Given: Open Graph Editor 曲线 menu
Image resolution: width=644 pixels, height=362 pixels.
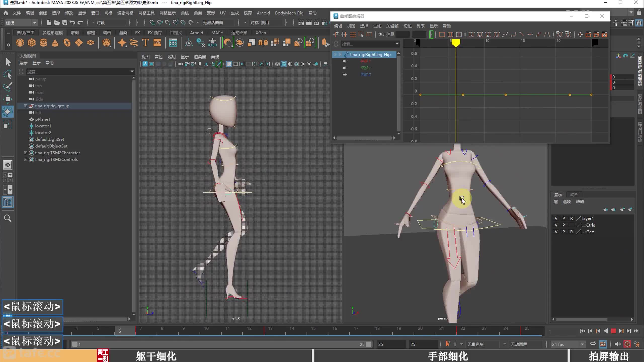Looking at the screenshot, I should click(377, 26).
